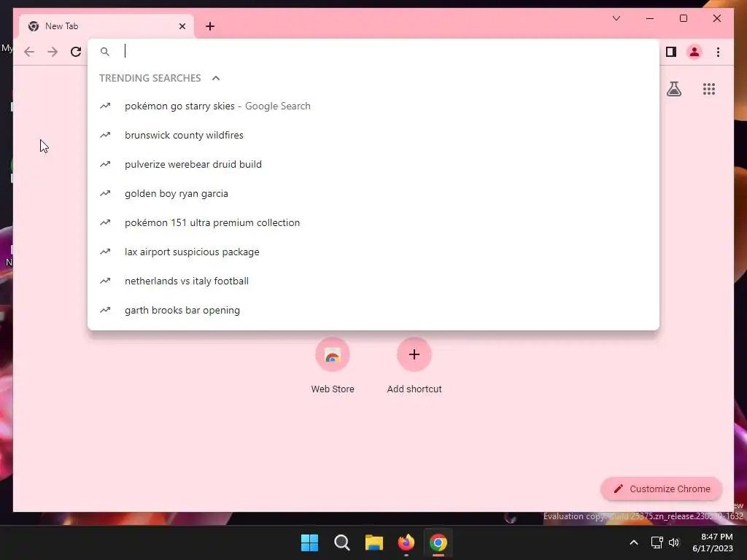Open a new tab with plus button

pyautogui.click(x=210, y=26)
